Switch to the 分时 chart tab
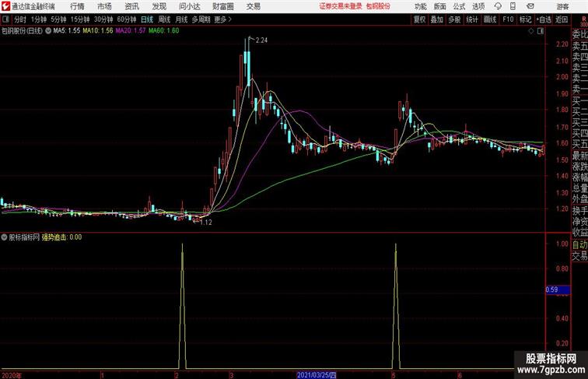The width and height of the screenshot is (588, 379). pyautogui.click(x=20, y=19)
